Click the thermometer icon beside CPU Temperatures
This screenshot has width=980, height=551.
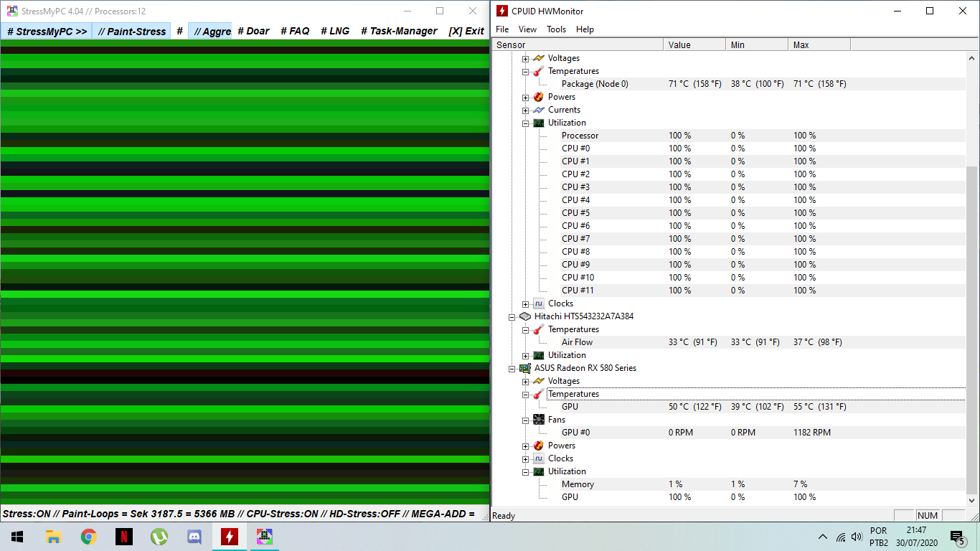[539, 71]
